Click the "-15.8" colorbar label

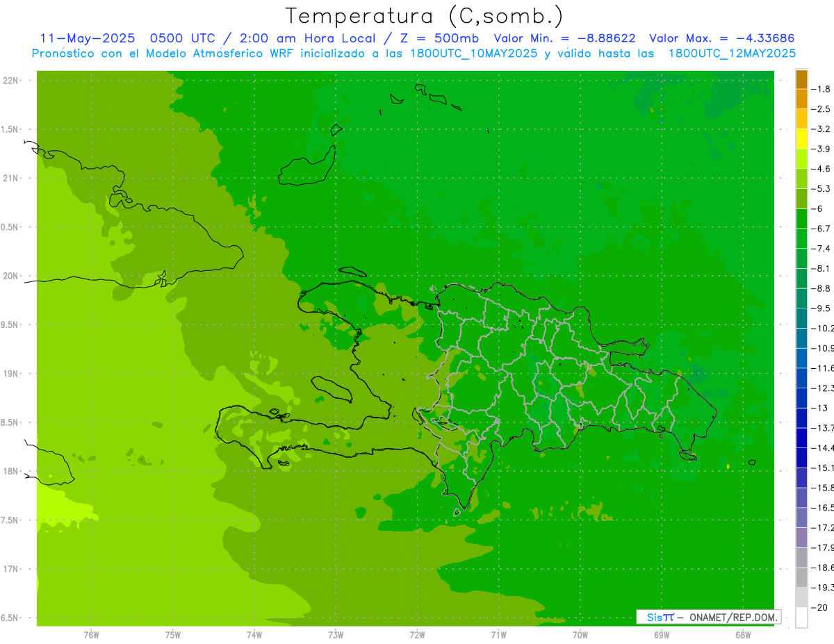coord(824,488)
